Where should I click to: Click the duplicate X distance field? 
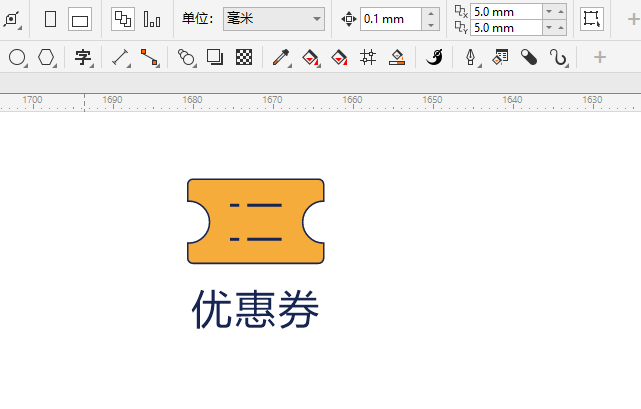tap(506, 11)
